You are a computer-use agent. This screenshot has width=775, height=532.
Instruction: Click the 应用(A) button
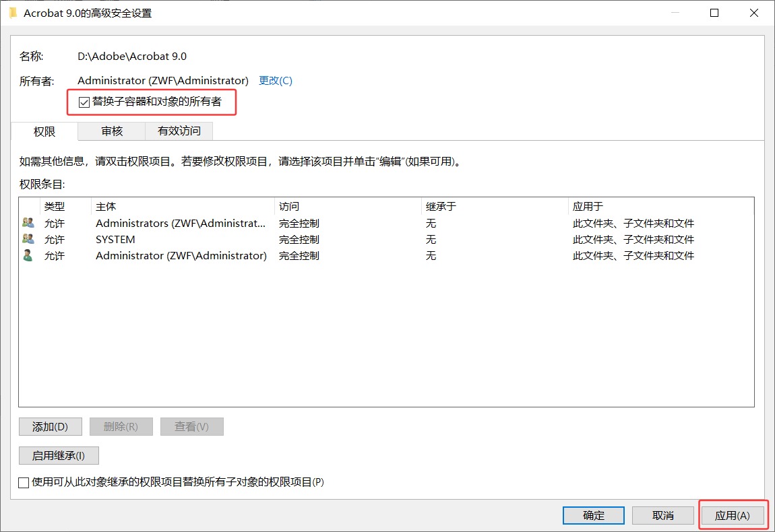pos(733,515)
